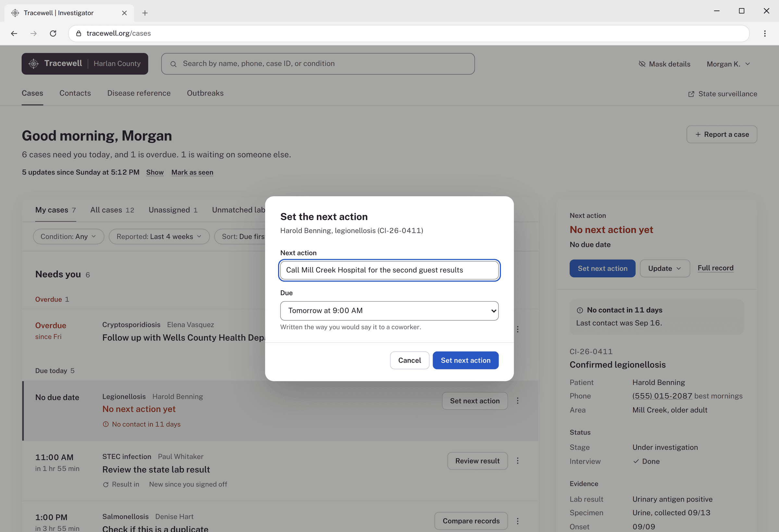Select the My cases tab
This screenshot has height=532, width=779.
[x=56, y=210]
